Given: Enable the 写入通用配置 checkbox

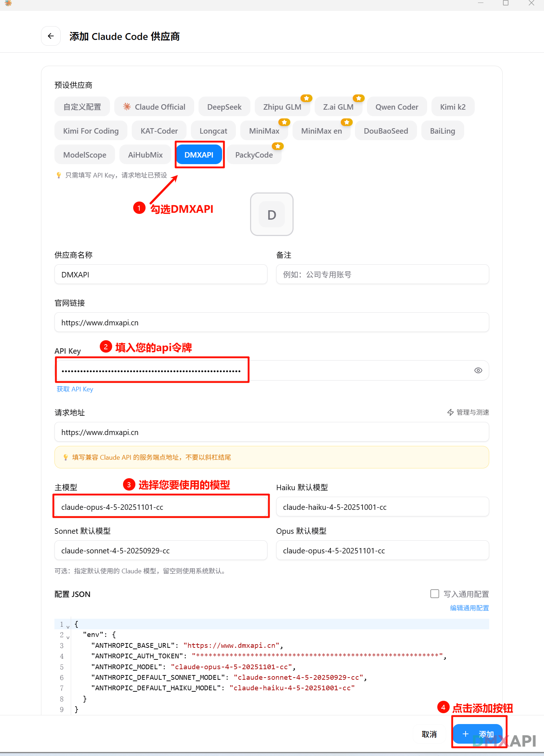Looking at the screenshot, I should pos(434,594).
